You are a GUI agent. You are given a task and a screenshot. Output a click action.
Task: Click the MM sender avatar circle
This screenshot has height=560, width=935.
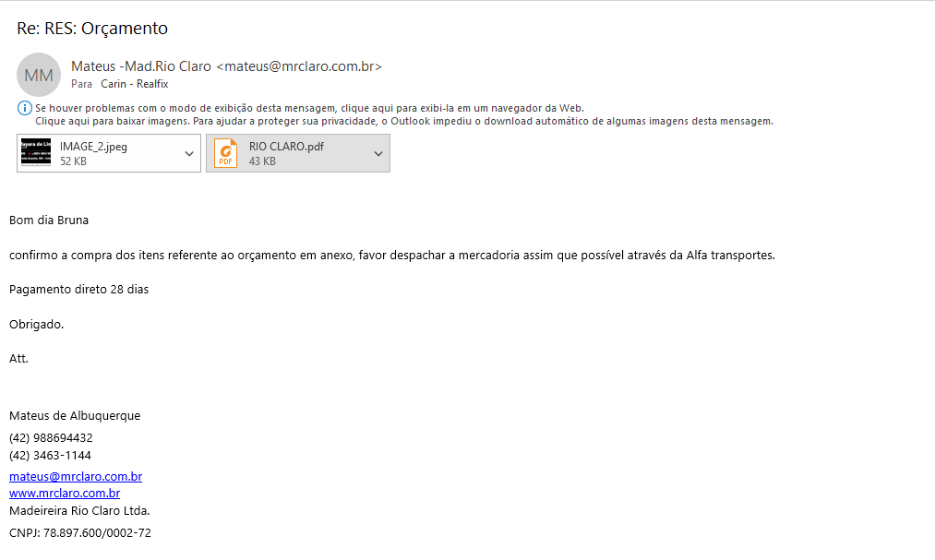(39, 76)
